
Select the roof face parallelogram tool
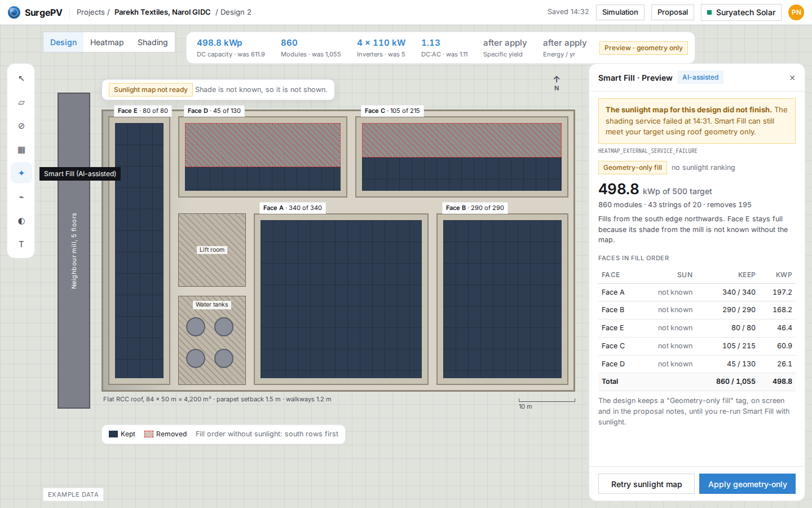point(21,102)
